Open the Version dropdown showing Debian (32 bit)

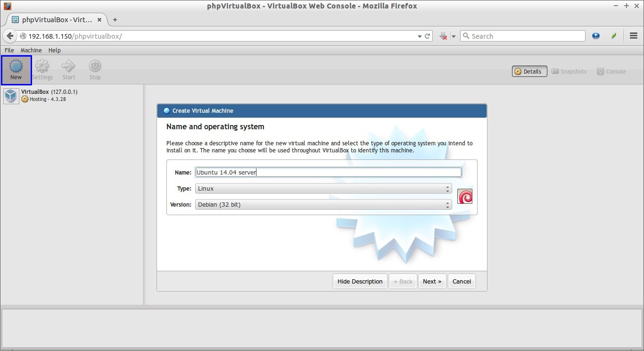323,204
